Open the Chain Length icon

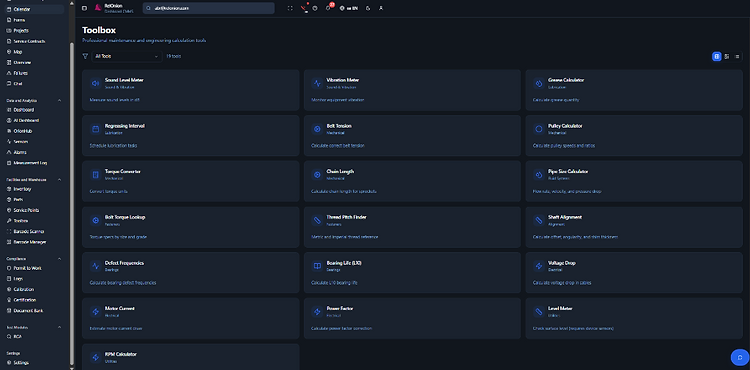(317, 174)
